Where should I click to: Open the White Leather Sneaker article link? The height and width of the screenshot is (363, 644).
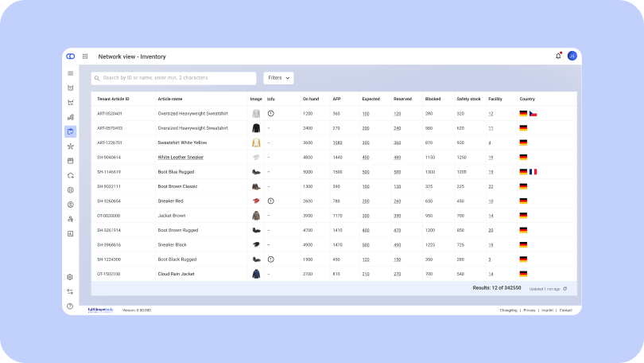coord(180,158)
